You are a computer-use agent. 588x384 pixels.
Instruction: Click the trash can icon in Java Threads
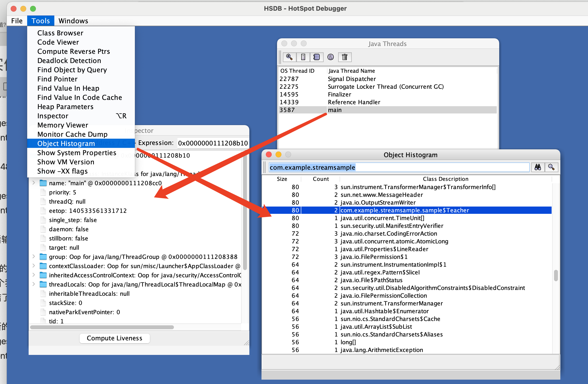coord(344,57)
